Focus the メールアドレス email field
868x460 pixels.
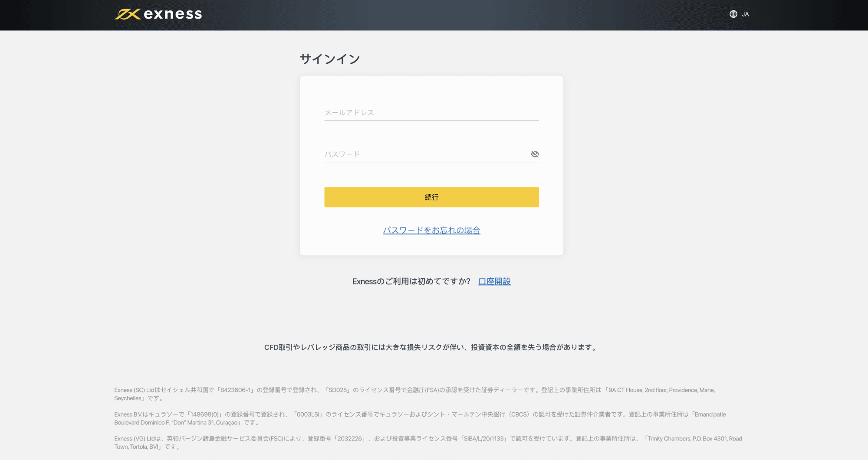[x=431, y=113]
